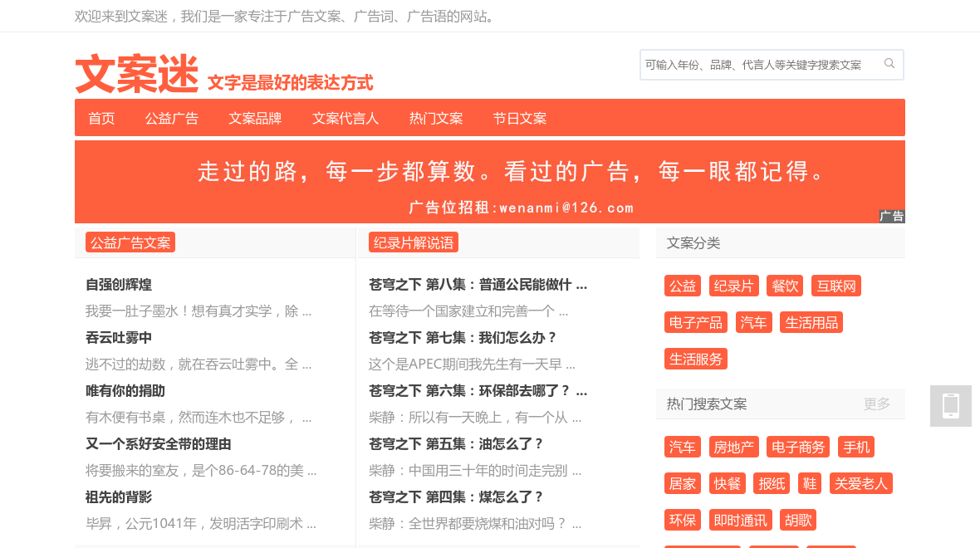Navigate to 热门文案 section

click(x=436, y=118)
